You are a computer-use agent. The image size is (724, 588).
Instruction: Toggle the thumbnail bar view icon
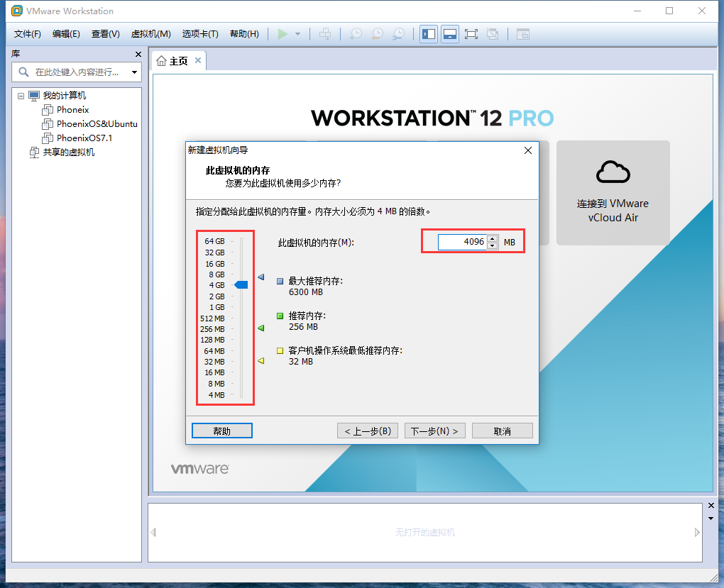tap(450, 34)
